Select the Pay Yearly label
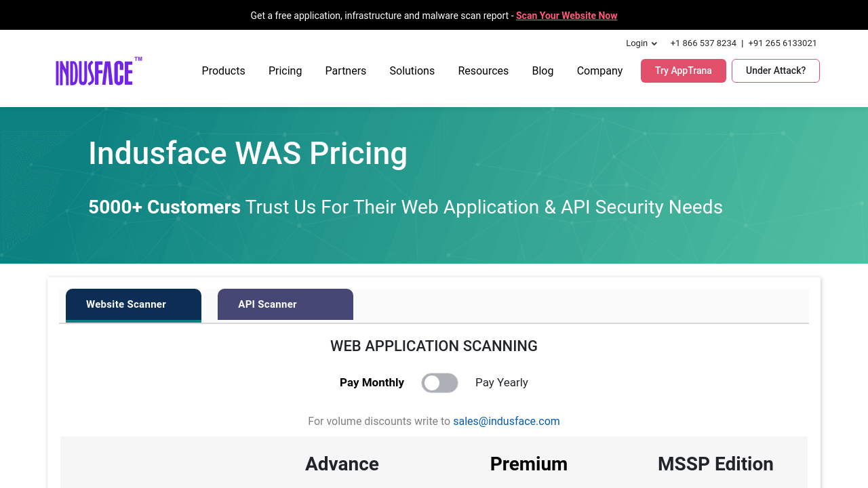 (502, 383)
